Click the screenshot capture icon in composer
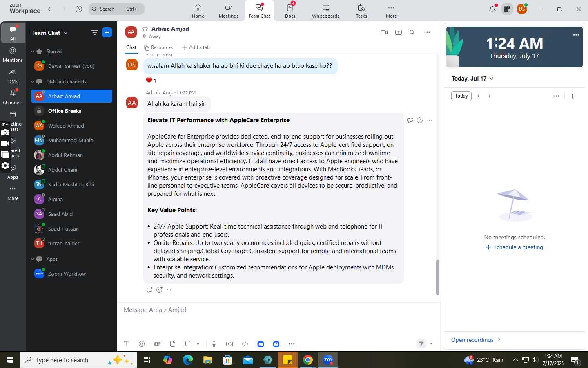The width and height of the screenshot is (588, 368). coord(188,344)
